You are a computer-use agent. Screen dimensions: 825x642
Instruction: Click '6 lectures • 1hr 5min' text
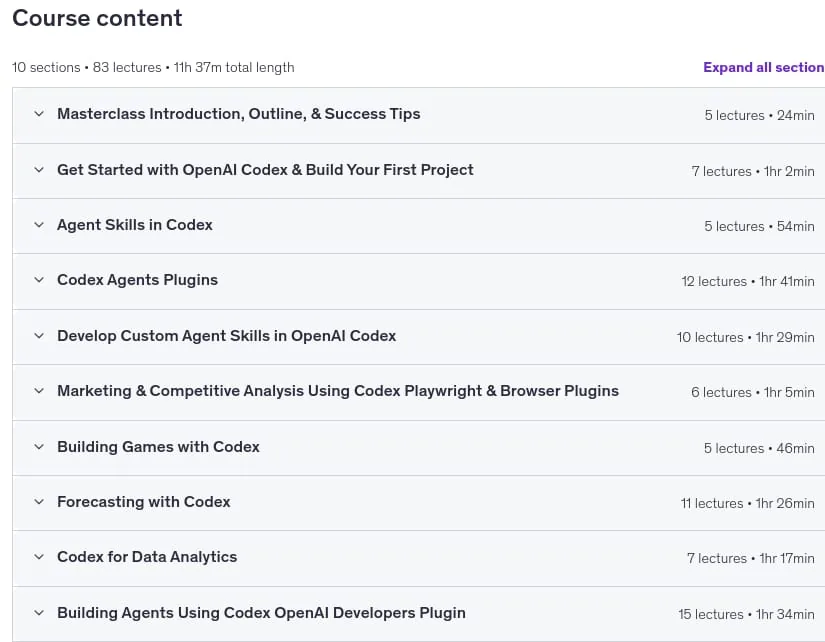(753, 393)
